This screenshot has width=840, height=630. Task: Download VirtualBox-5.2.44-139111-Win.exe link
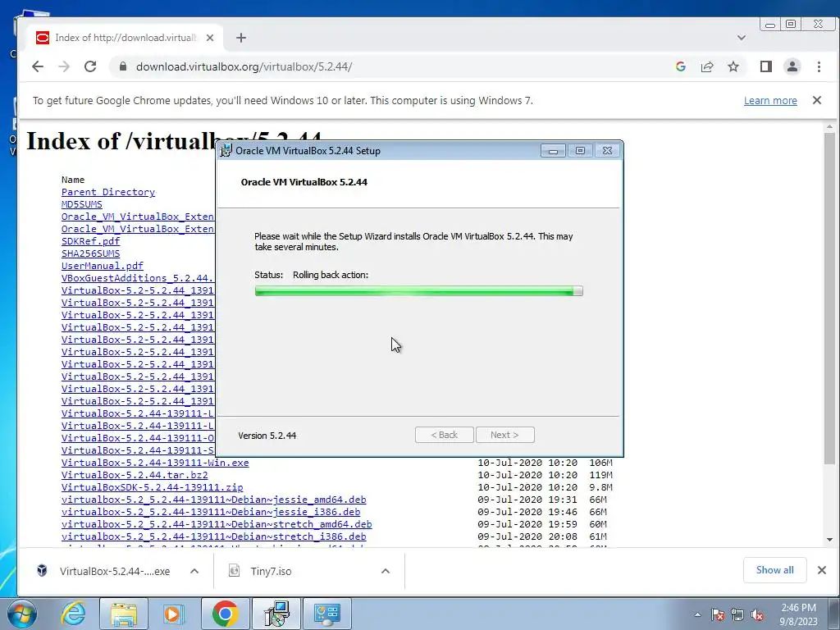(155, 463)
